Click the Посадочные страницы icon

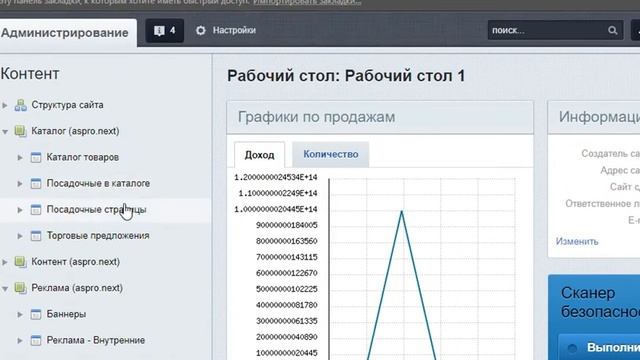click(x=36, y=209)
